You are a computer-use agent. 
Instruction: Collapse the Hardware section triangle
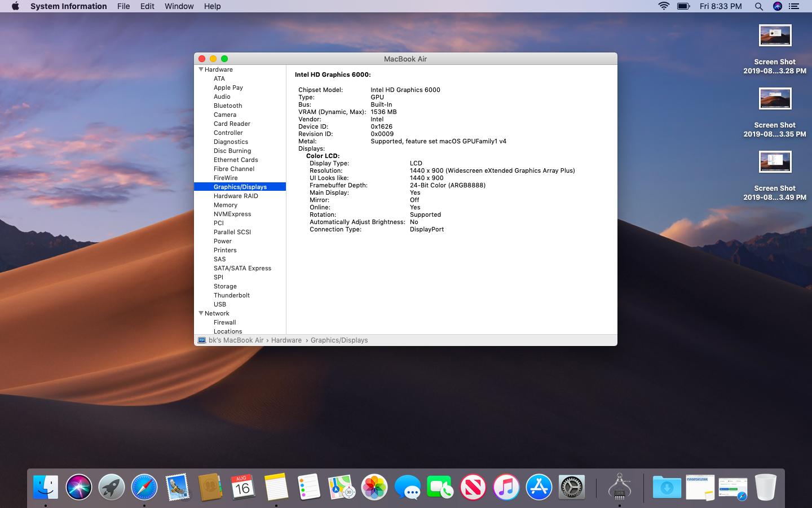coord(201,69)
